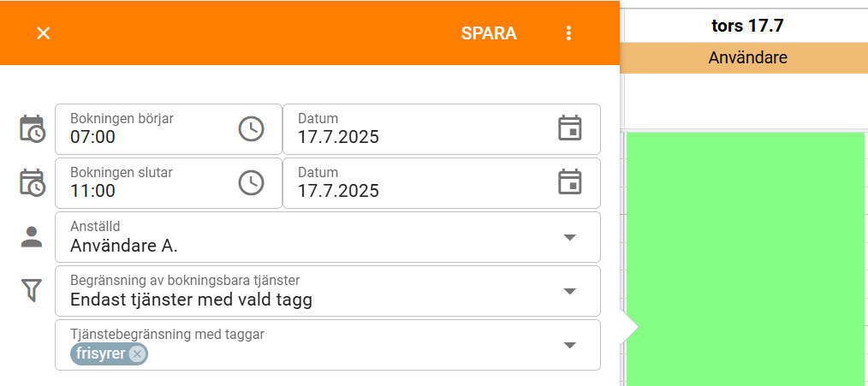Open the three-dot more options menu

pos(568,33)
